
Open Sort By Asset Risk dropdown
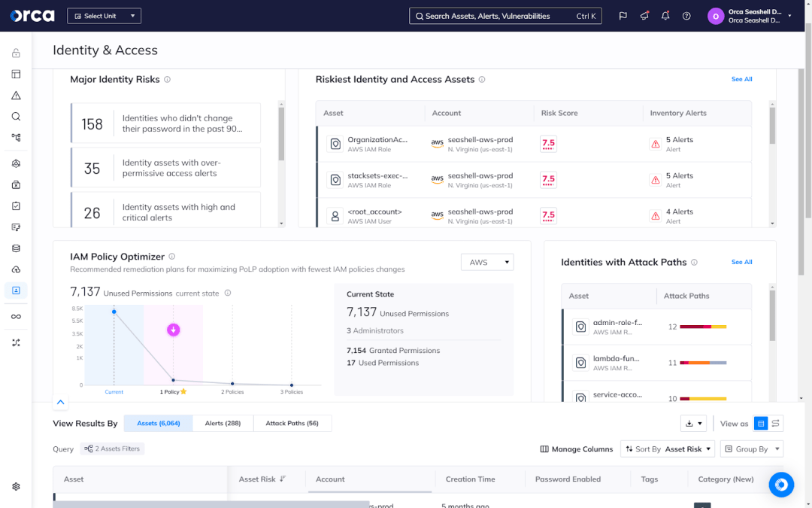[668, 449]
